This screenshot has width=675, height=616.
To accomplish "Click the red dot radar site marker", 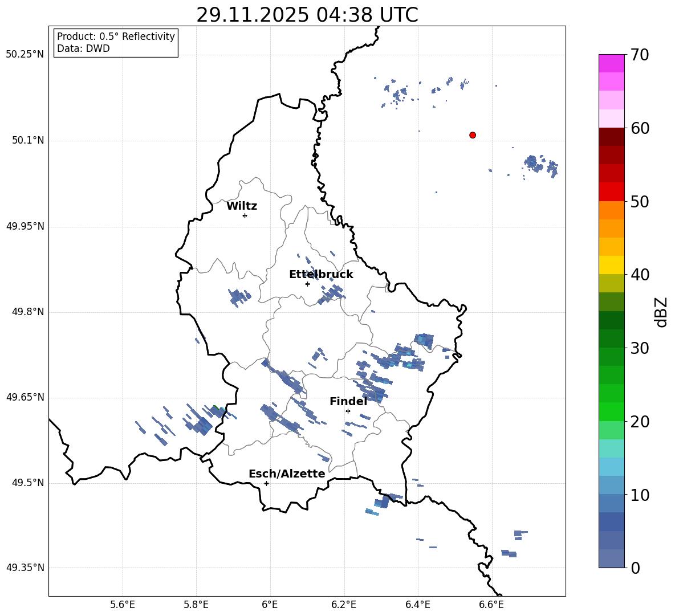I will point(473,135).
